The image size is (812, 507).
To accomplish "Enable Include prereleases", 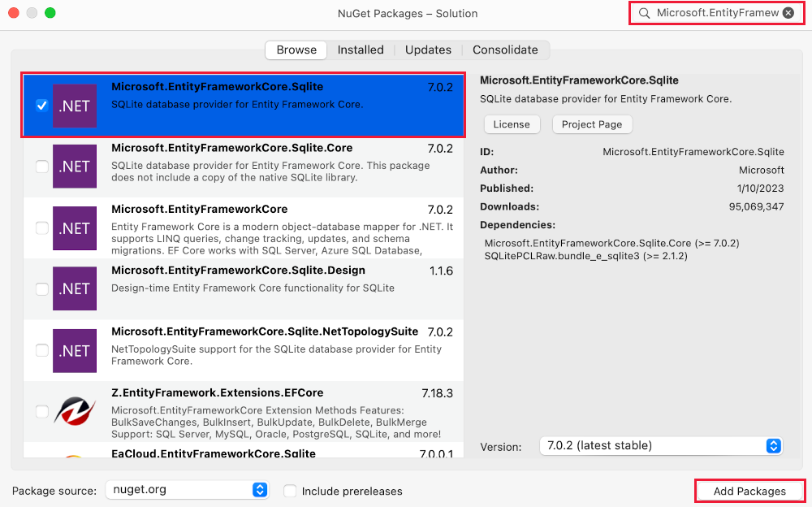I will [x=288, y=490].
